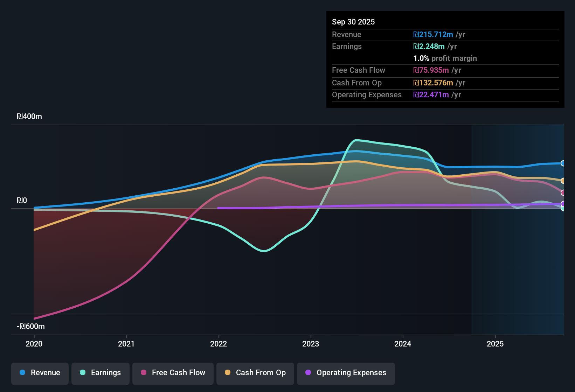This screenshot has width=575, height=392.
Task: Toggle the Operating Expenses series visibility
Action: tap(346, 373)
